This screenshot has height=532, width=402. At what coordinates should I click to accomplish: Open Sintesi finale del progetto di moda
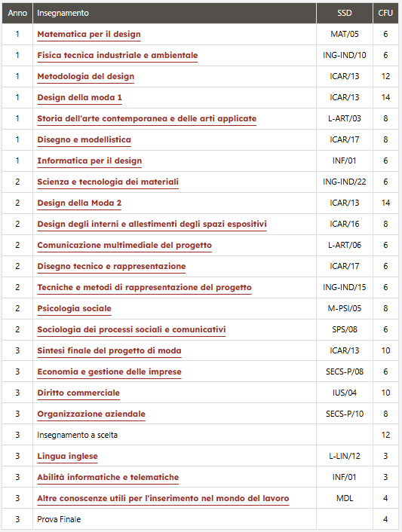coord(109,350)
